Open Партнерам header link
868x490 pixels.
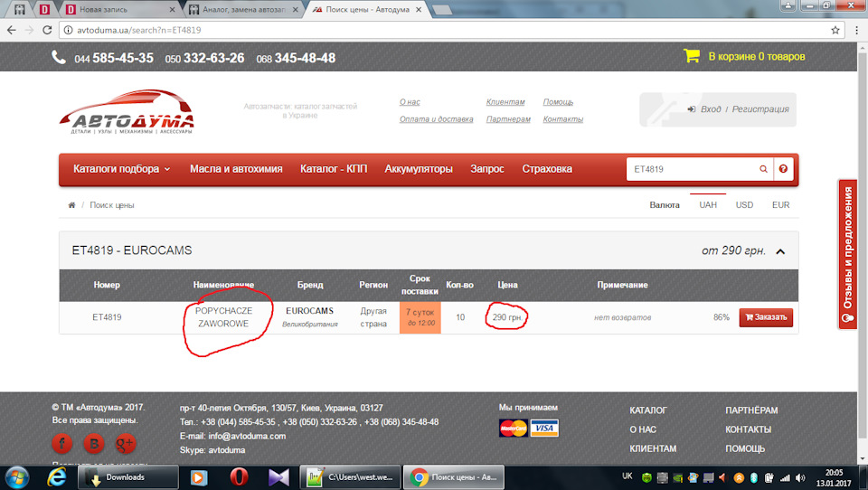[508, 119]
